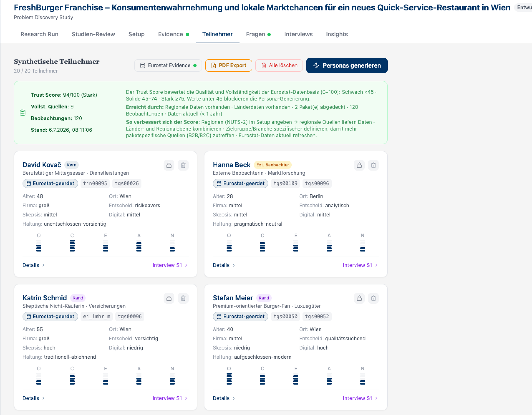The width and height of the screenshot is (532, 415).
Task: Click tgs00050 dataset tag
Action: [x=285, y=317]
